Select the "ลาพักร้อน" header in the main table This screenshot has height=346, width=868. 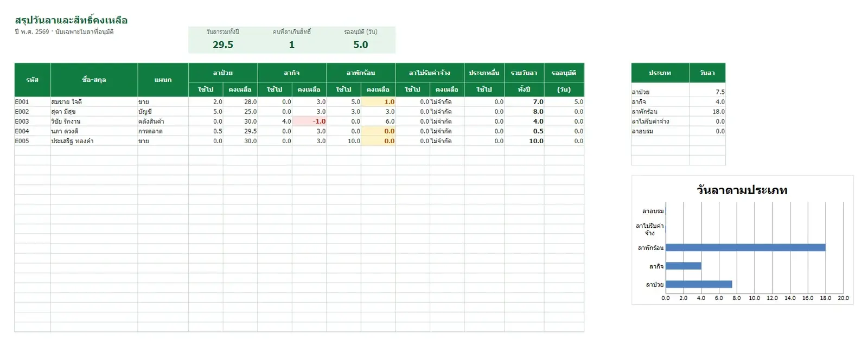pyautogui.click(x=361, y=73)
